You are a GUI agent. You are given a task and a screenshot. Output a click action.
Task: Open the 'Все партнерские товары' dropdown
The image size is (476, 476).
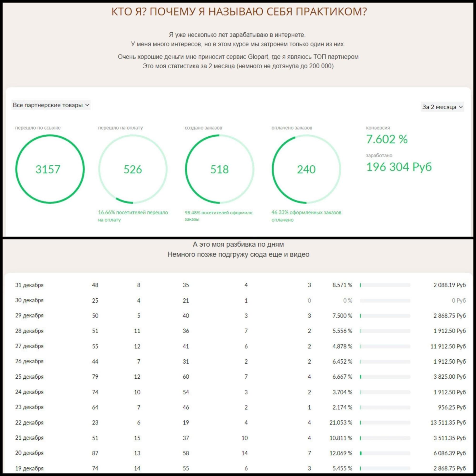(51, 105)
